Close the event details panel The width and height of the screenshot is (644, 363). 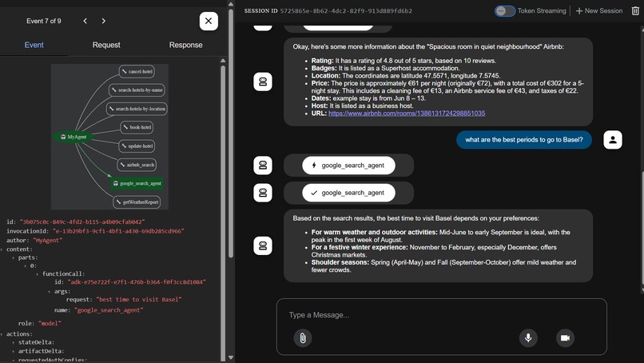pos(209,21)
